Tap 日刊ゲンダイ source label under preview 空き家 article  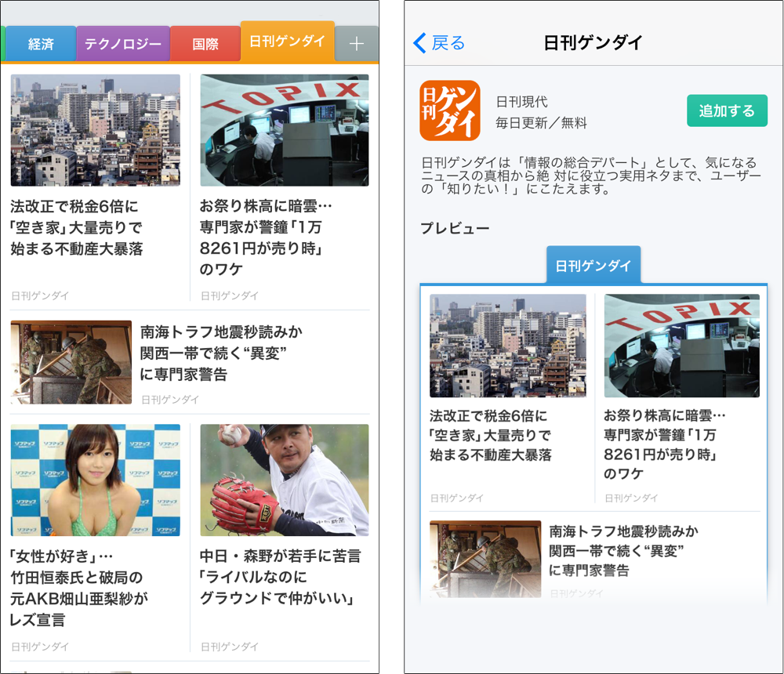(457, 498)
